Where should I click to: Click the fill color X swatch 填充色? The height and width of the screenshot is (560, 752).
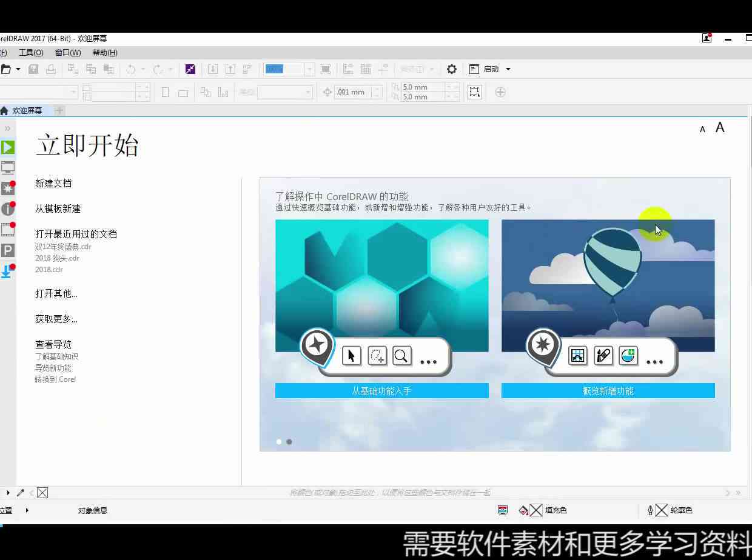pos(536,510)
